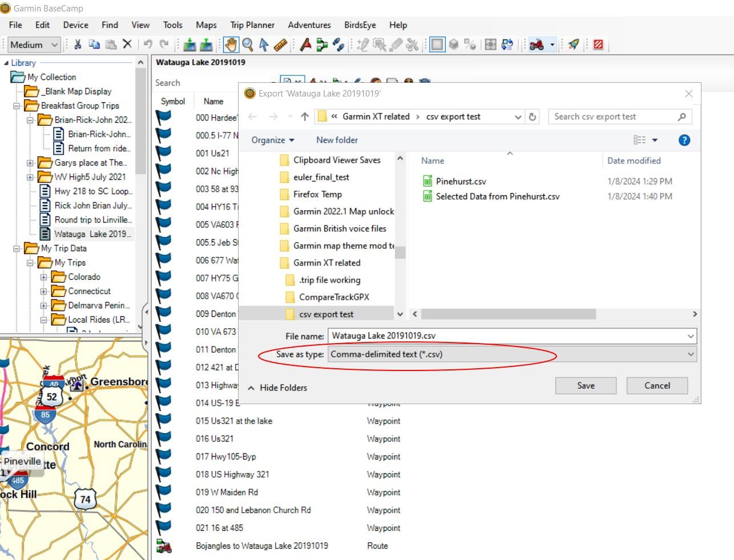Viewport: 734px width, 560px height.
Task: Click the rocket adventure icon in toolbar
Action: coord(574,45)
